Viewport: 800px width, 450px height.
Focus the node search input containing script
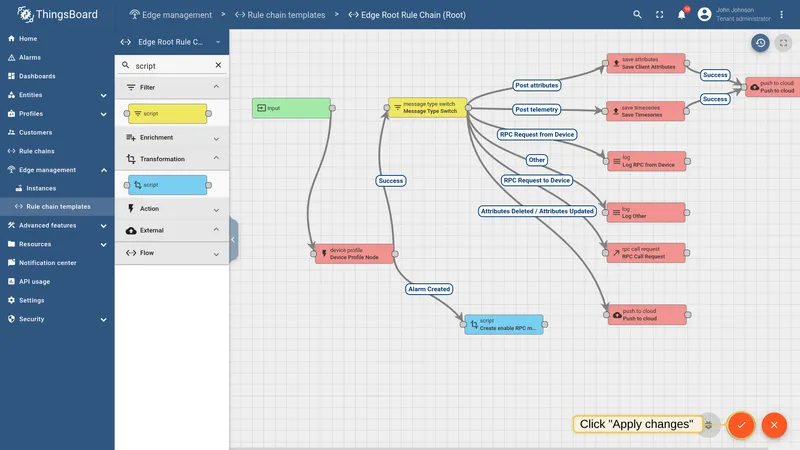pos(172,66)
